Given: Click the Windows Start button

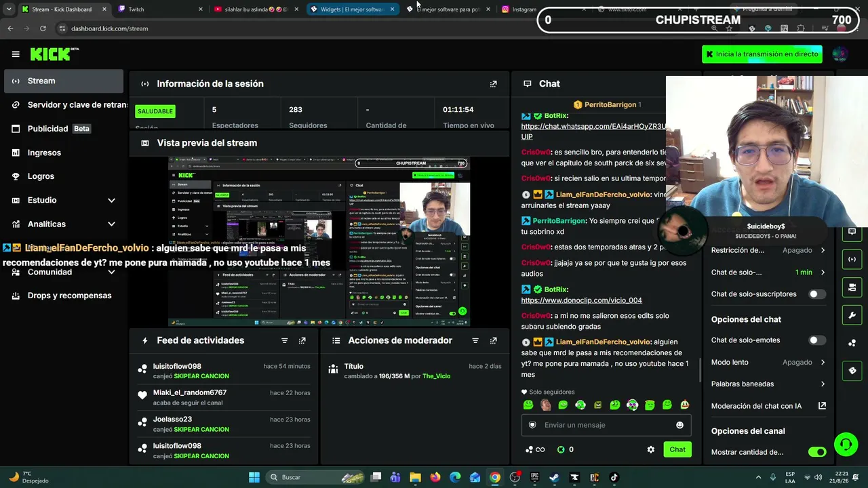Looking at the screenshot, I should tap(254, 477).
